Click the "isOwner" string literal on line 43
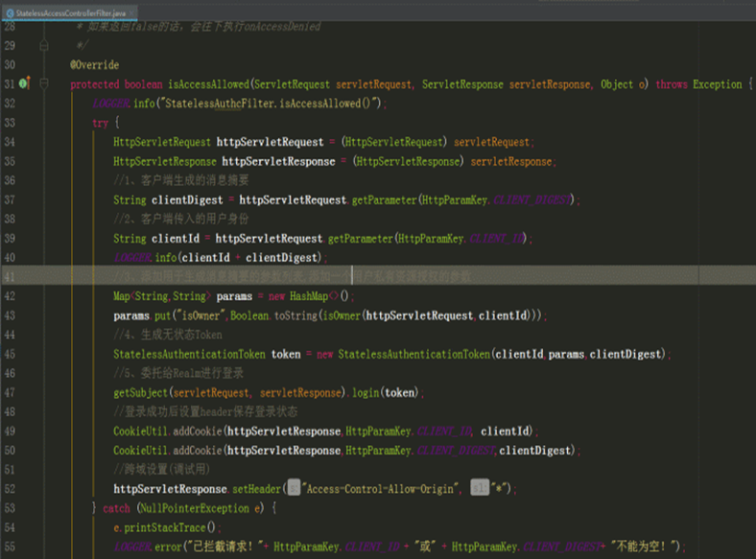Screen dimensions: 756x559 click(200, 315)
